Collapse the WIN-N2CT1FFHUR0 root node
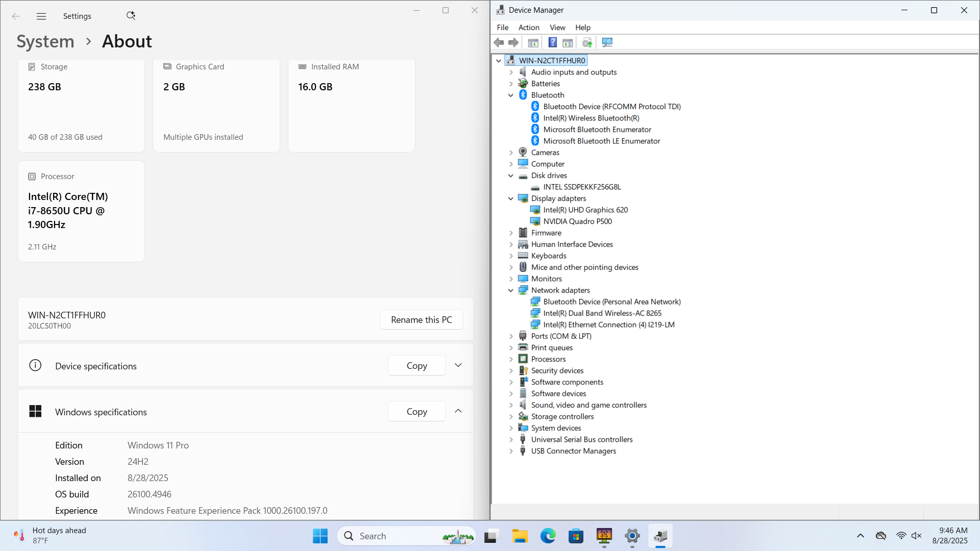This screenshot has width=980, height=551. point(499,60)
